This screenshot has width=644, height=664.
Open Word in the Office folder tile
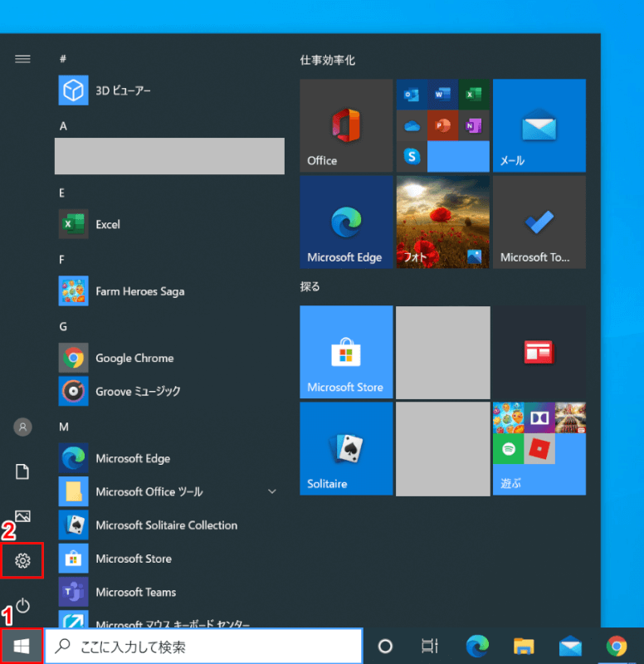pyautogui.click(x=443, y=95)
